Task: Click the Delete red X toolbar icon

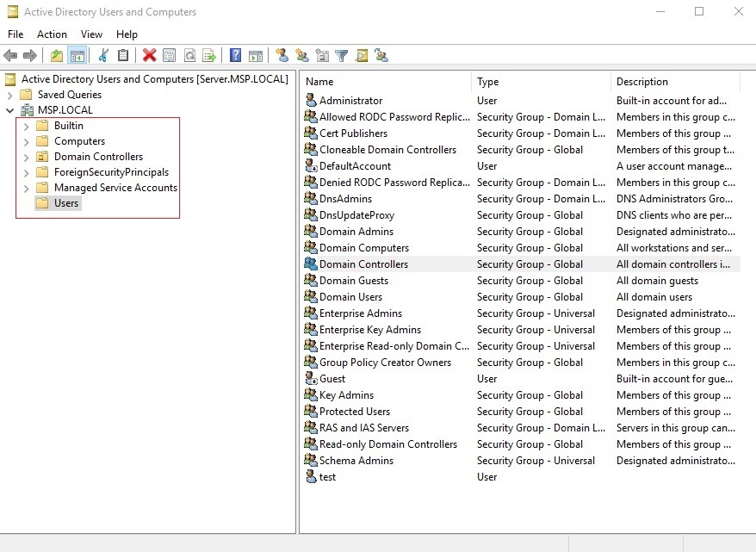Action: [150, 55]
